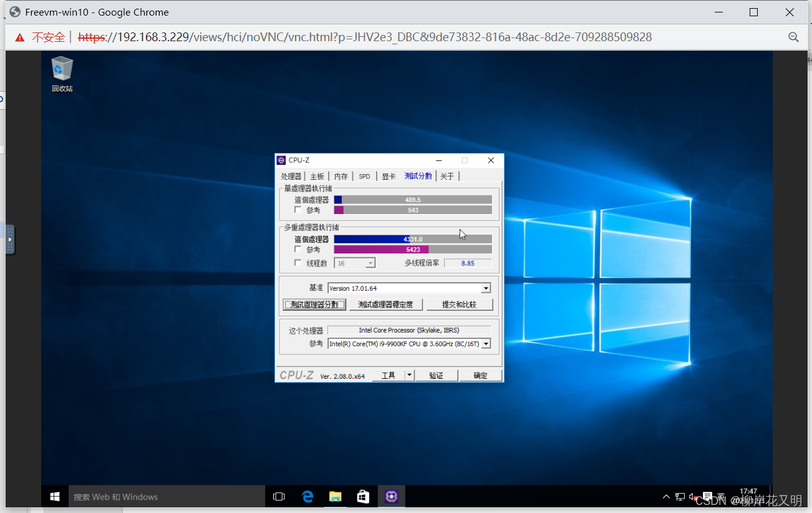Switch the input method language indicator
Image resolution: width=812 pixels, height=513 pixels.
pyautogui.click(x=721, y=497)
